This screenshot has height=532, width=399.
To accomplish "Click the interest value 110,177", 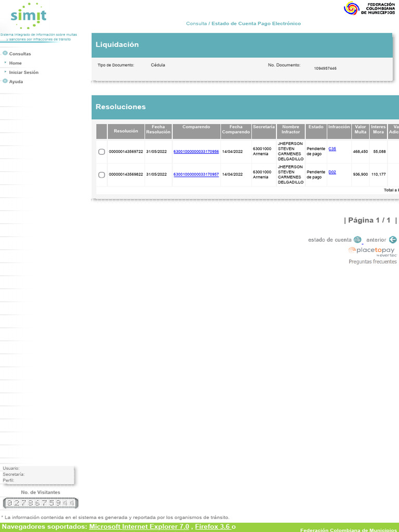I will (x=378, y=175).
